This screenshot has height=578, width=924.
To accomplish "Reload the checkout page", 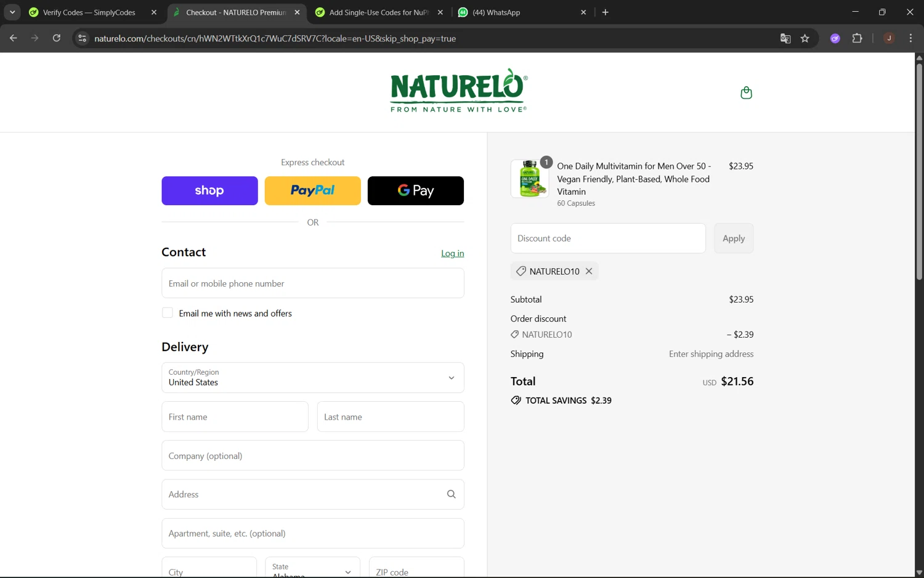I will (x=57, y=38).
